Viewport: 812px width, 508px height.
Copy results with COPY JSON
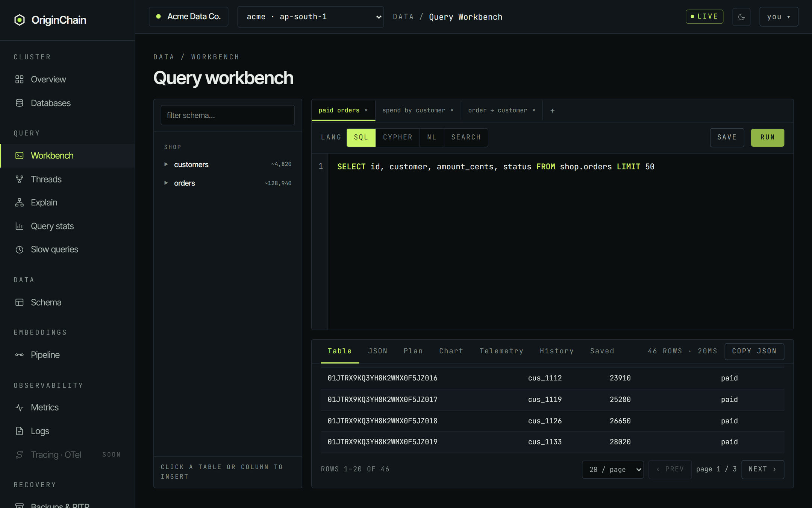[x=754, y=351]
